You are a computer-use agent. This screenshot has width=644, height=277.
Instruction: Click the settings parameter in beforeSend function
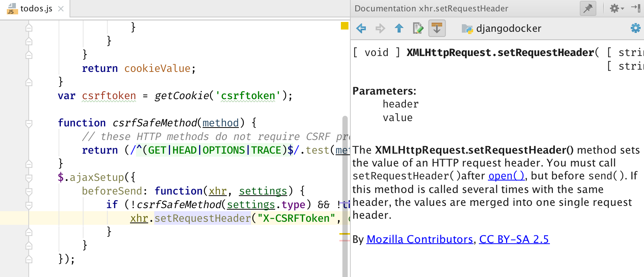(x=263, y=191)
